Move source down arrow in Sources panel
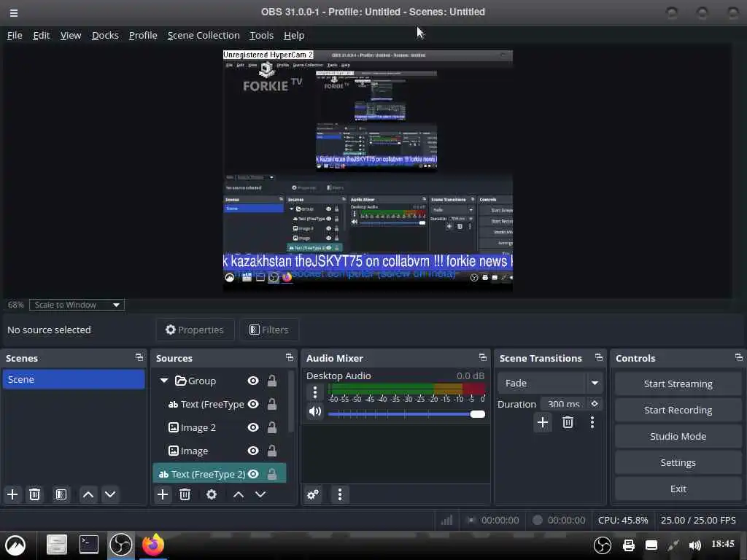 pos(260,494)
